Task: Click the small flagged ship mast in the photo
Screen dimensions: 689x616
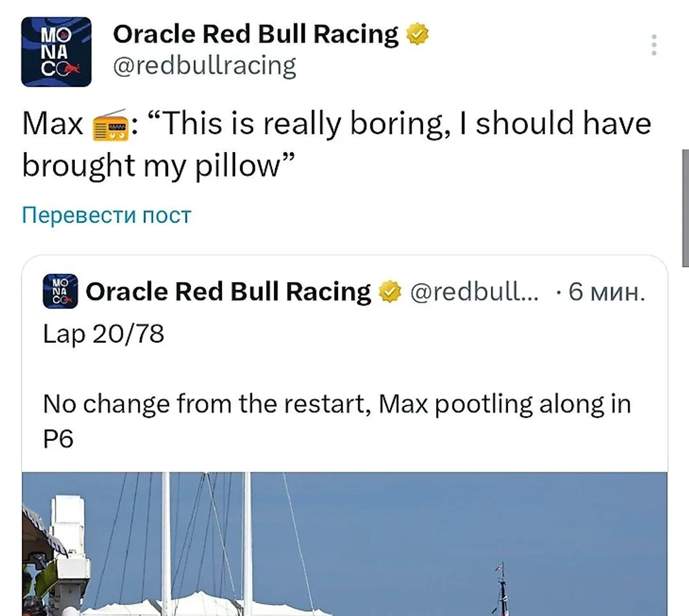Action: coord(502,588)
